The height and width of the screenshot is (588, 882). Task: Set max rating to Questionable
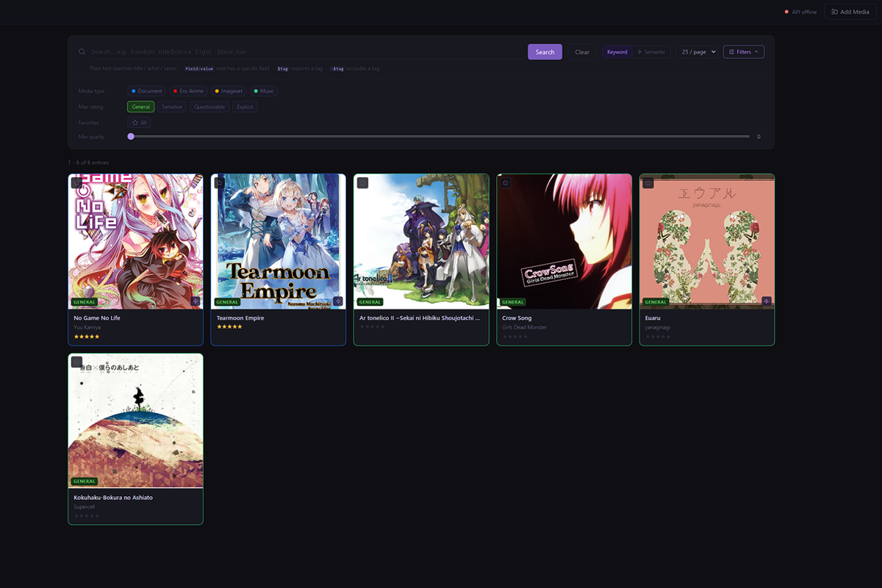coord(209,107)
